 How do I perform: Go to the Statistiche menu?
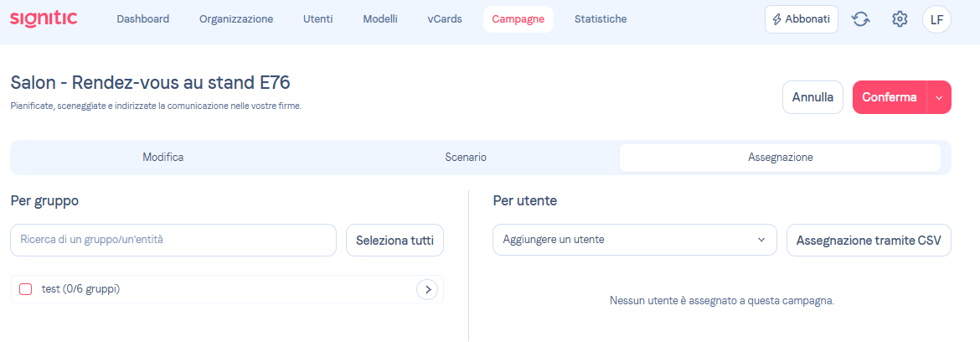pos(601,19)
